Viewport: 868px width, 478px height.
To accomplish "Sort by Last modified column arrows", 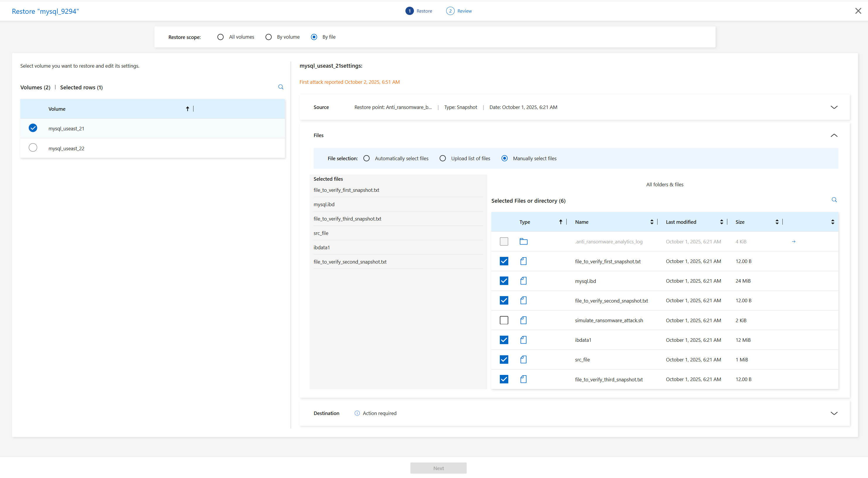I will point(721,222).
